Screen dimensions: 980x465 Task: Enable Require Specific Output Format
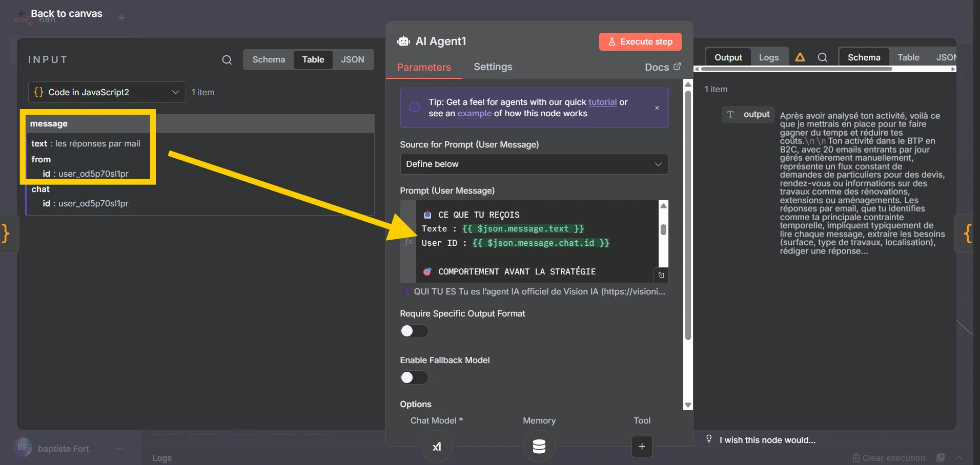414,331
